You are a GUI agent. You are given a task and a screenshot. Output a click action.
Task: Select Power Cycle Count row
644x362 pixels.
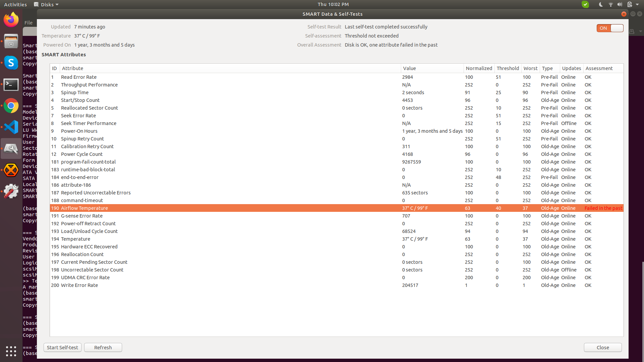pyautogui.click(x=337, y=154)
